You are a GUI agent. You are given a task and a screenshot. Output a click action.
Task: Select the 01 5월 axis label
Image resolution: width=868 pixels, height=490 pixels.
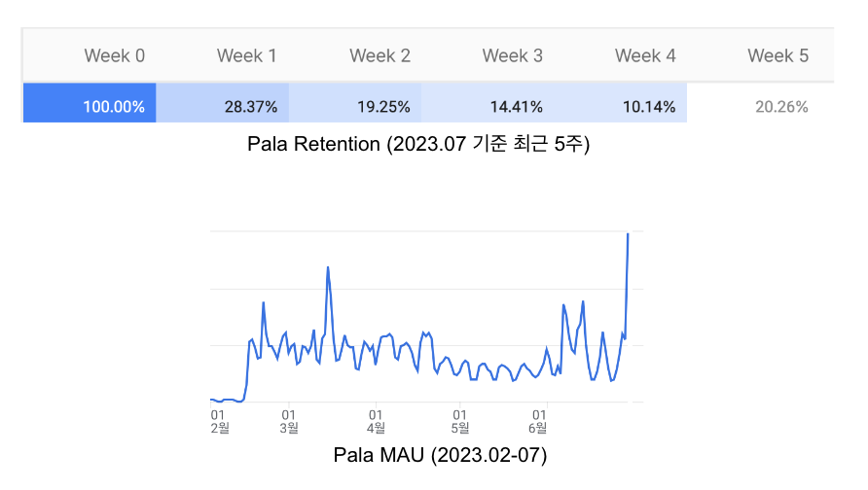(460, 421)
